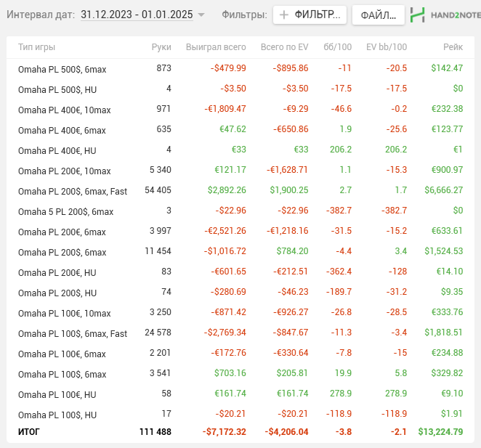Select row Omaha PL 200€, 10max
The image size is (481, 448).
(240, 170)
